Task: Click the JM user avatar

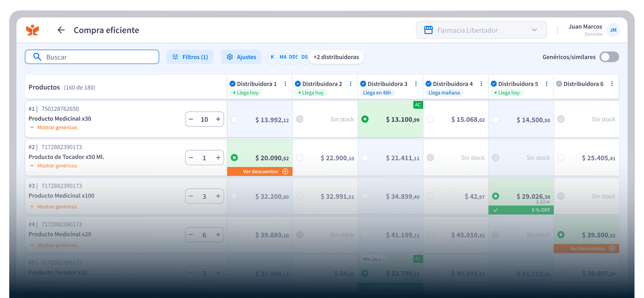Action: (x=613, y=30)
